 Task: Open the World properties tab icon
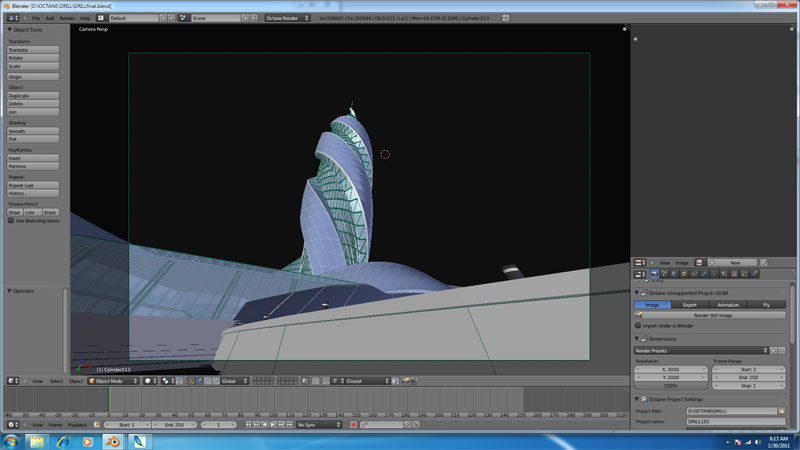(x=674, y=274)
